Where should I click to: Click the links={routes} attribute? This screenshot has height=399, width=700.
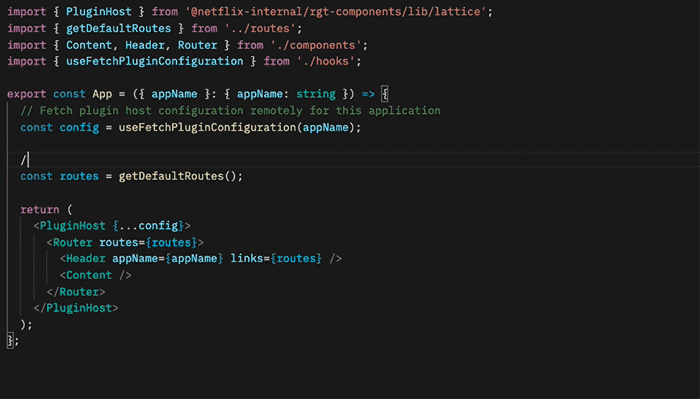(x=276, y=258)
